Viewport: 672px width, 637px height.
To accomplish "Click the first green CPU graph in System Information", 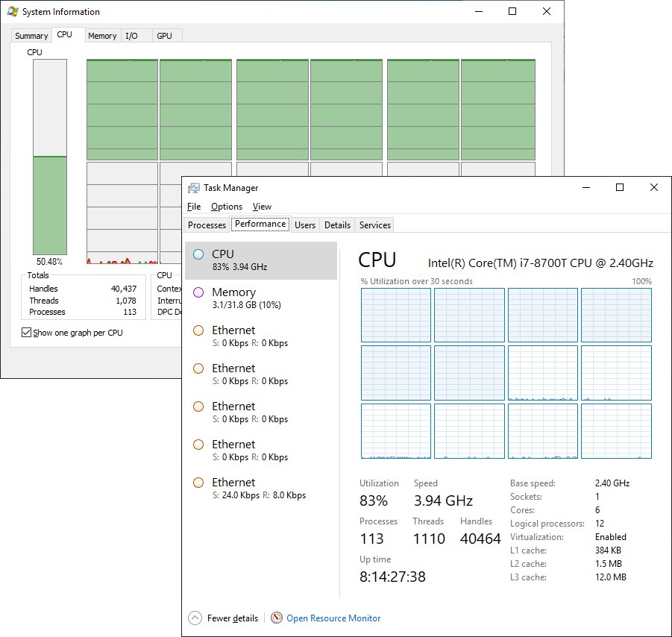I will coord(122,110).
